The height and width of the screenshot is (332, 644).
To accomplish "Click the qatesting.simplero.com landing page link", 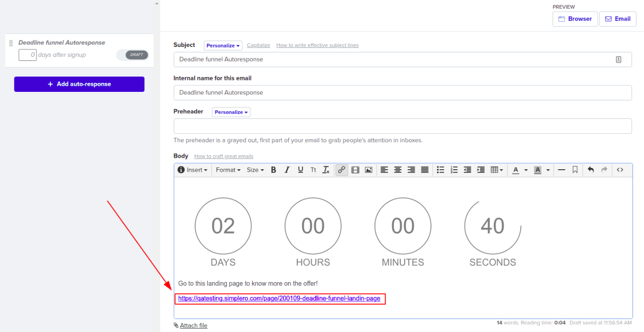I will click(279, 299).
